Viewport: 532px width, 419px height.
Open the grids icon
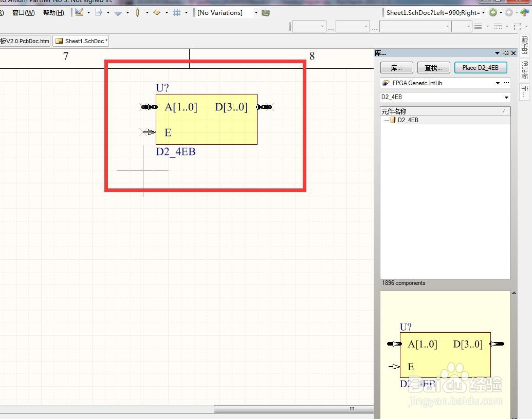tap(177, 12)
